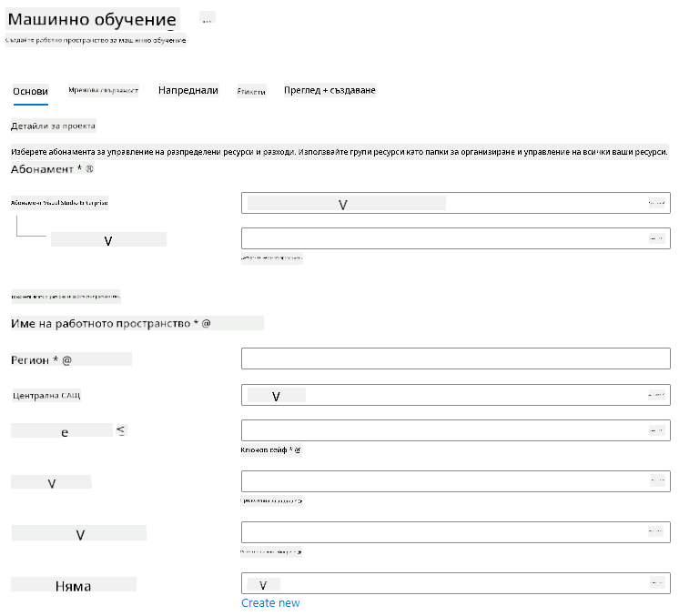Click the Create new link
This screenshot has width=679, height=616.
tap(270, 603)
